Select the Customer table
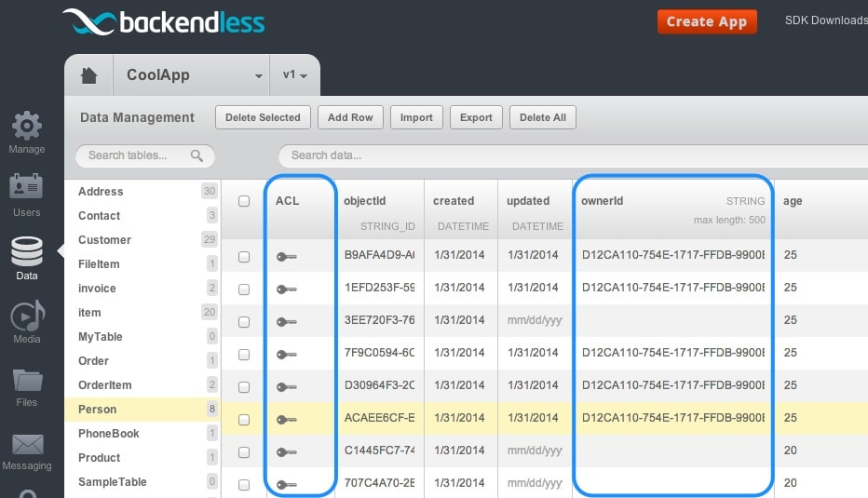The height and width of the screenshot is (498, 868). pos(142,240)
